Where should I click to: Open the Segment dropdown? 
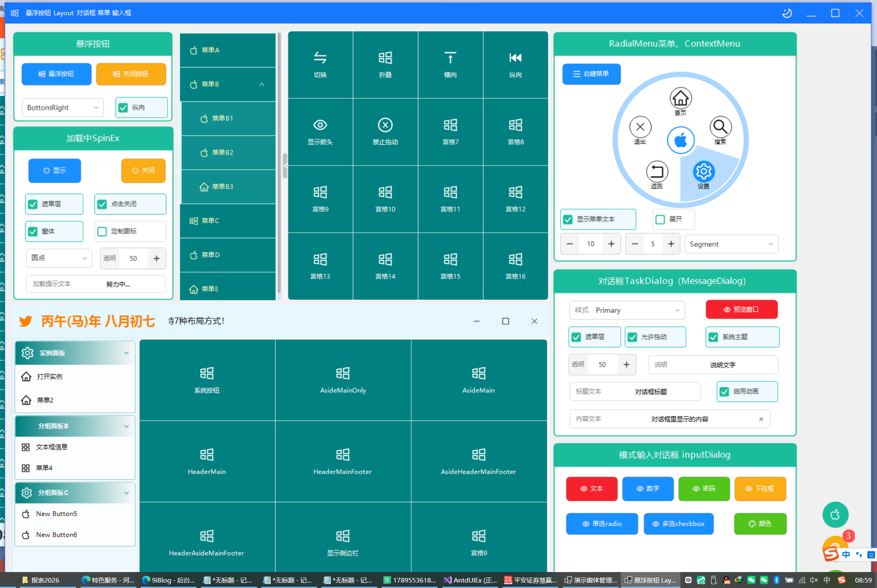731,244
